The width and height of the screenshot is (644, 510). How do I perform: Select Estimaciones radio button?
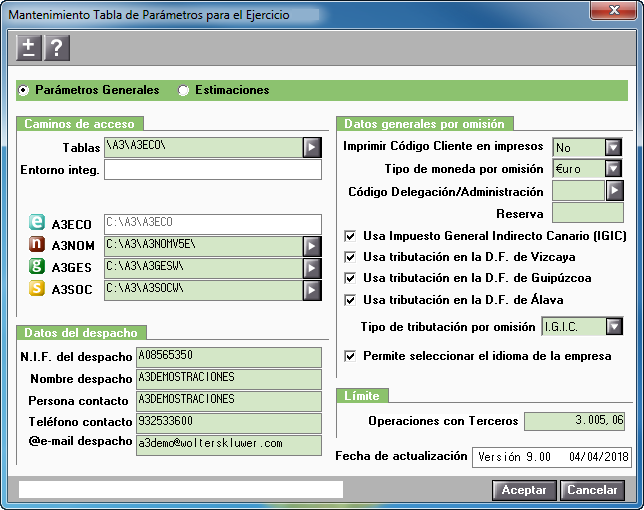point(183,90)
